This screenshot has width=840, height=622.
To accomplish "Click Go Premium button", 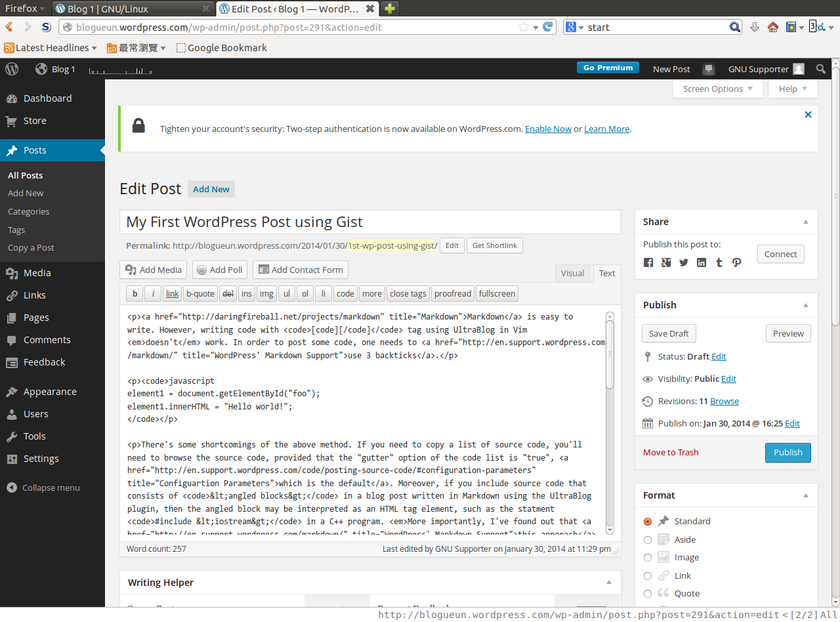I will (608, 68).
